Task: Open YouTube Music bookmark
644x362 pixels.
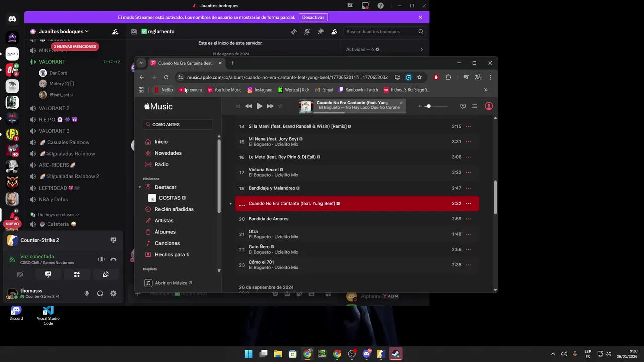Action: (x=224, y=90)
